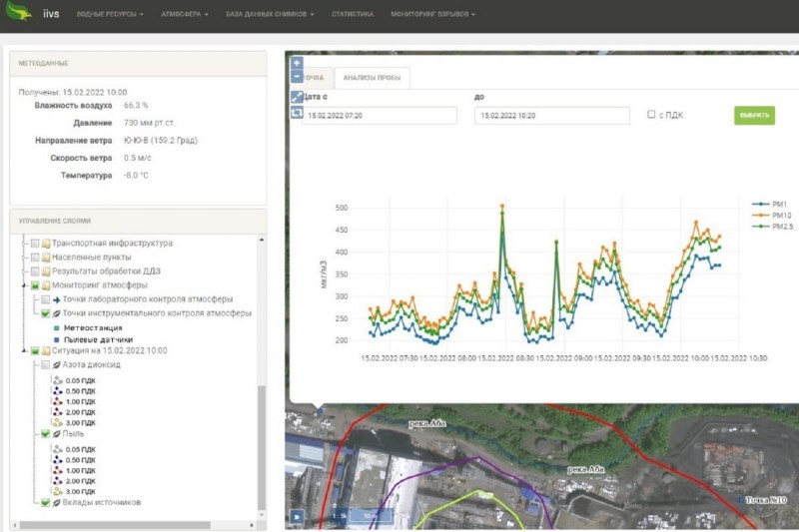Open the Атмосфера dropdown menu
This screenshot has width=799, height=532.
click(182, 15)
